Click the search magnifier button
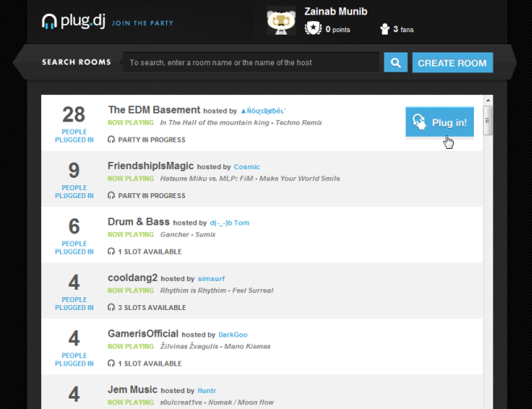The height and width of the screenshot is (409, 532). point(396,62)
